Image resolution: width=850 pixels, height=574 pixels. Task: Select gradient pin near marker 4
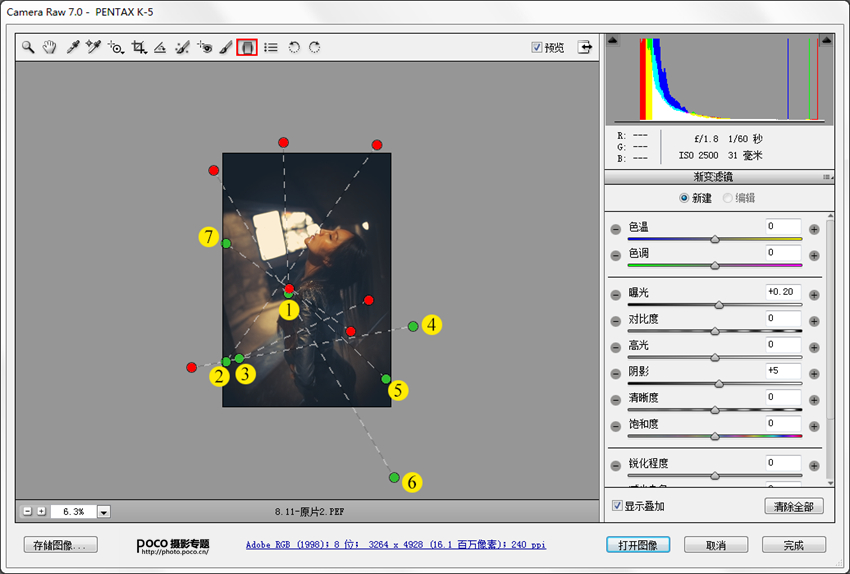pos(413,326)
